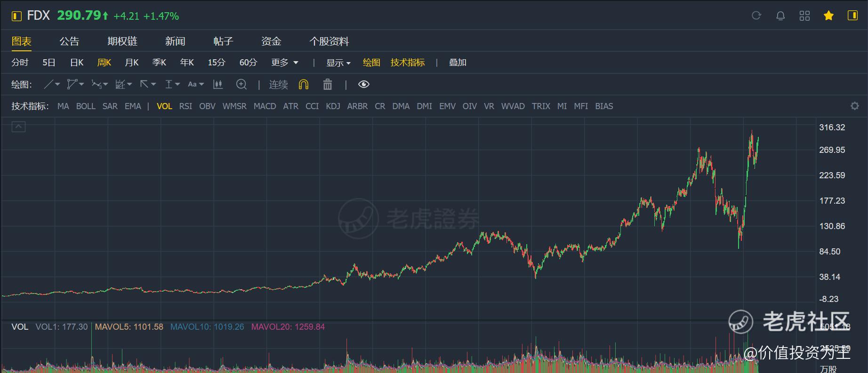Select the 月K timeframe
This screenshot has height=373, width=868.
click(x=132, y=63)
